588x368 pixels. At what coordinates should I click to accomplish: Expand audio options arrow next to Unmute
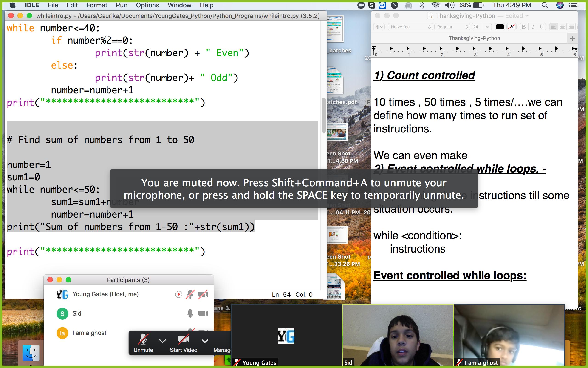163,341
